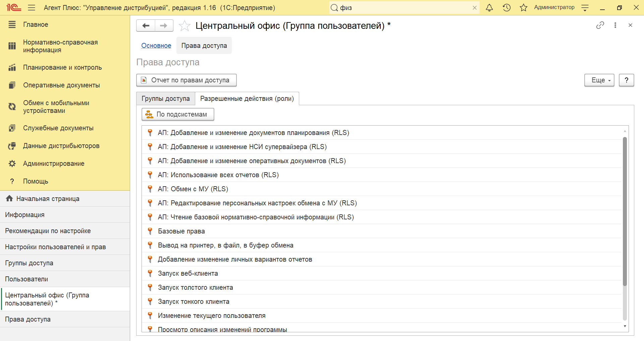
Task: Click the roles list vertical scrollbar
Action: [625, 212]
